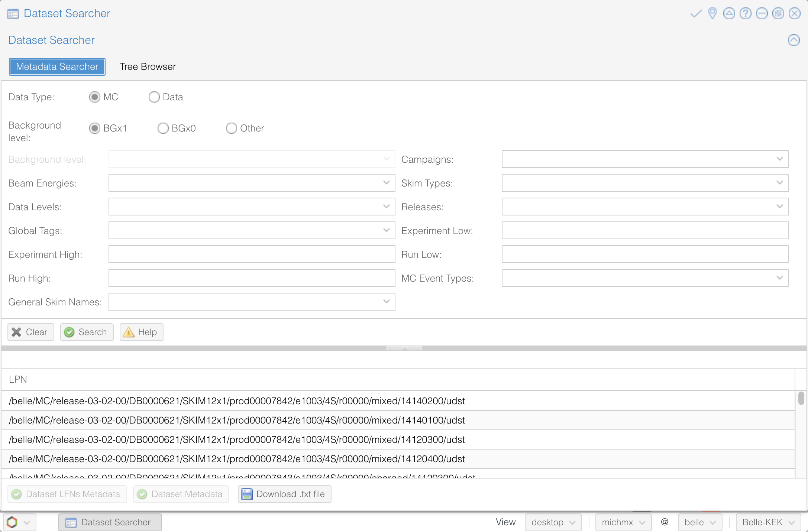
Task: Click the Experiment Low input field
Action: coord(644,231)
